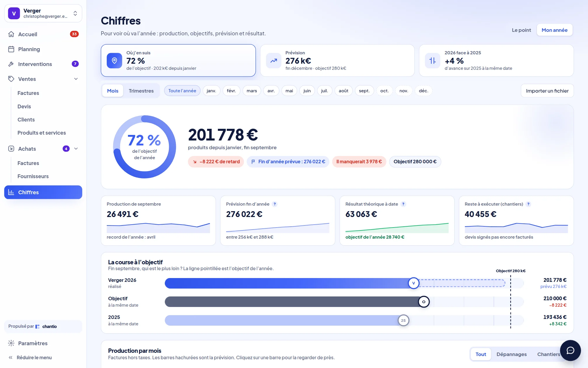This screenshot has width=588, height=368.
Task: Click the Accueil home icon
Action: pyautogui.click(x=11, y=34)
